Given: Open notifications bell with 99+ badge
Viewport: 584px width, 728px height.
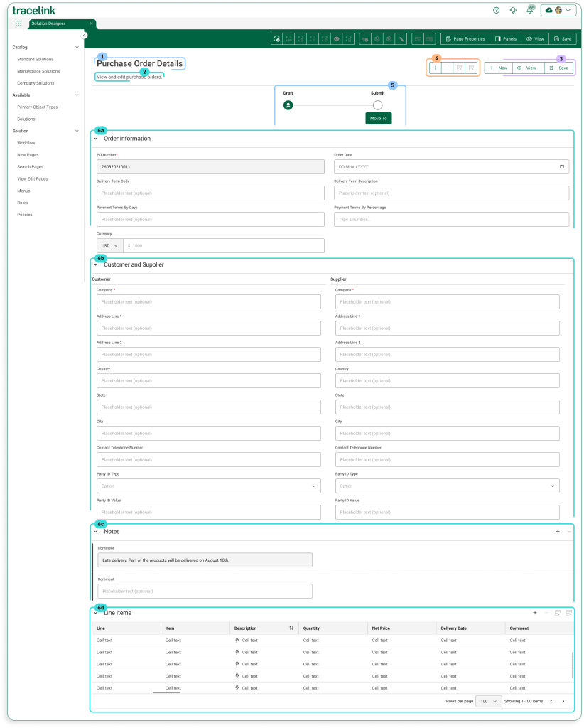Looking at the screenshot, I should (530, 10).
